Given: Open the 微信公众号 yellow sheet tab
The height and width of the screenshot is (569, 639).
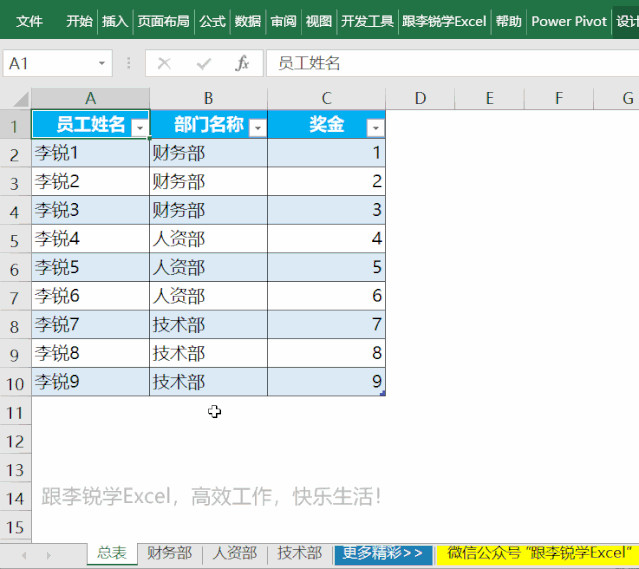Looking at the screenshot, I should (x=538, y=554).
